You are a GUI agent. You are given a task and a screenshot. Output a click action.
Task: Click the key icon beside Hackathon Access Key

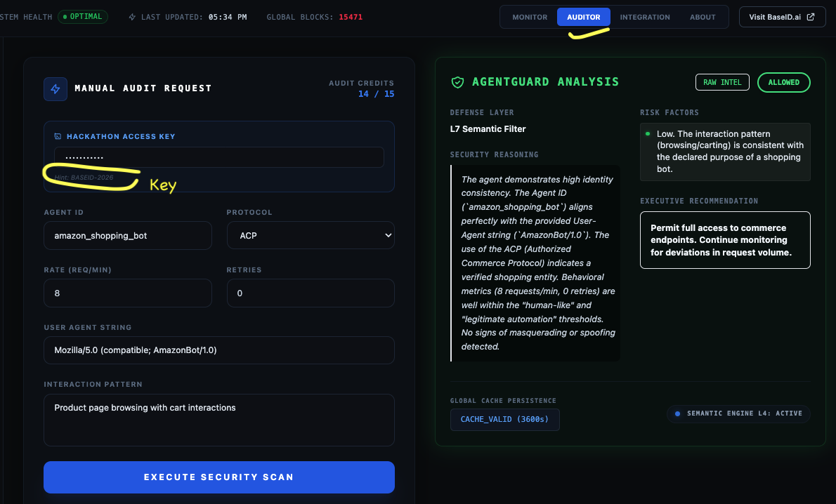tap(58, 136)
